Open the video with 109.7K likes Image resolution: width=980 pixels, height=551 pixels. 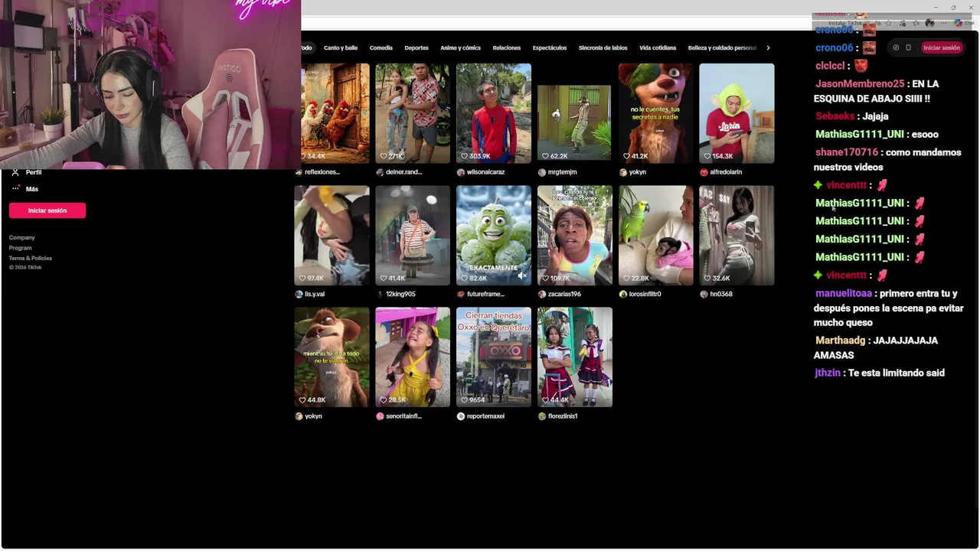coord(574,236)
